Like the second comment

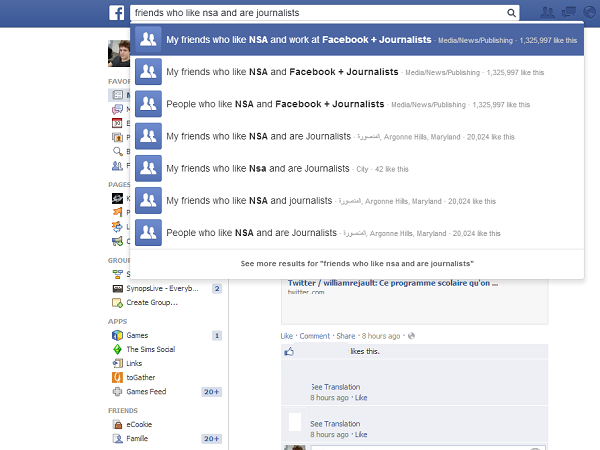pyautogui.click(x=361, y=434)
